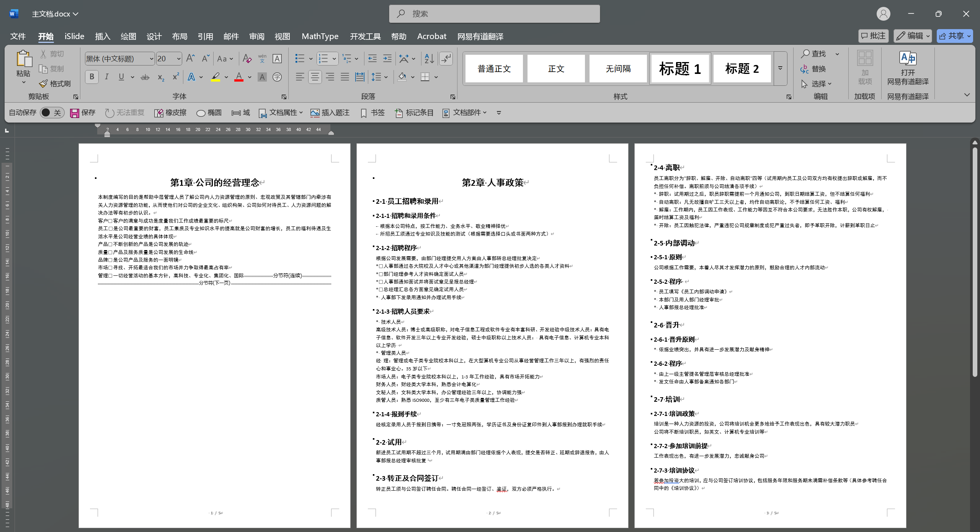Center the paragraph
Viewport: 980px width, 532px height.
(x=315, y=77)
